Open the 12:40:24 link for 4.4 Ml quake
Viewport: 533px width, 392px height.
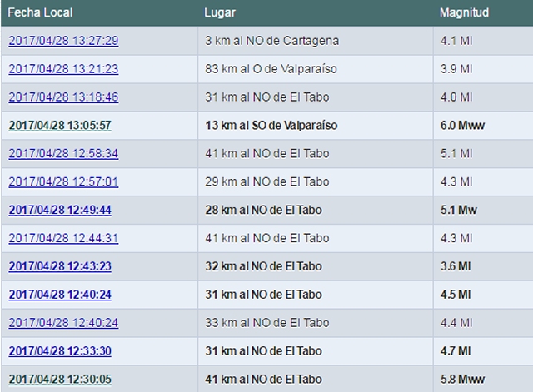(63, 323)
